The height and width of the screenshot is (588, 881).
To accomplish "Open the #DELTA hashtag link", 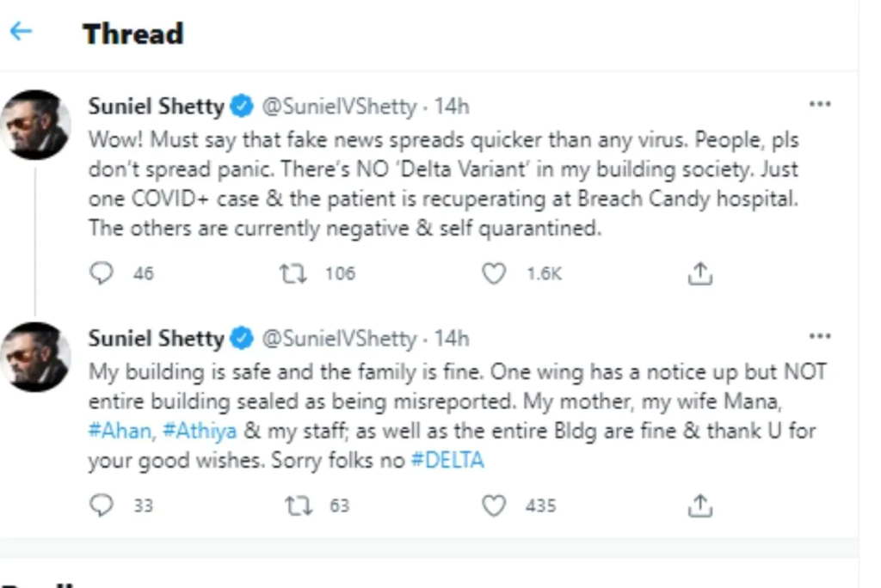I will 447,460.
